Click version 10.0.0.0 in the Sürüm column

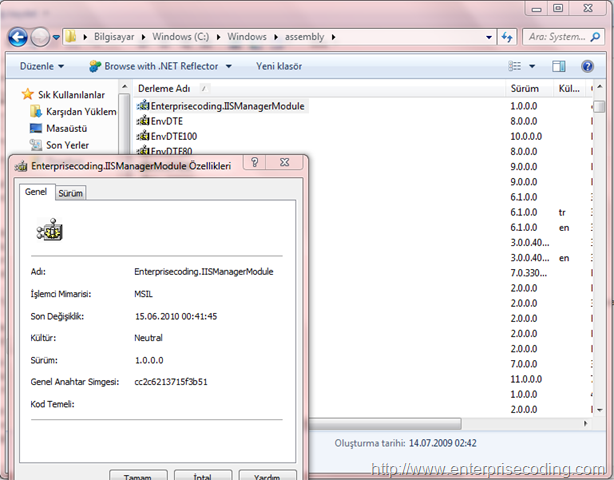pyautogui.click(x=526, y=137)
